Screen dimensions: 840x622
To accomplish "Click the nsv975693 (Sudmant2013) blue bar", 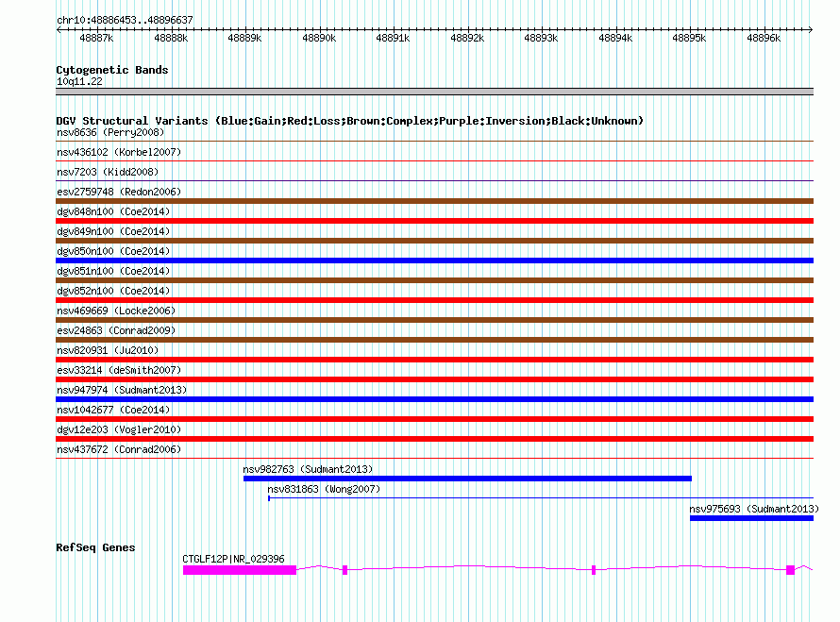I will [x=751, y=518].
